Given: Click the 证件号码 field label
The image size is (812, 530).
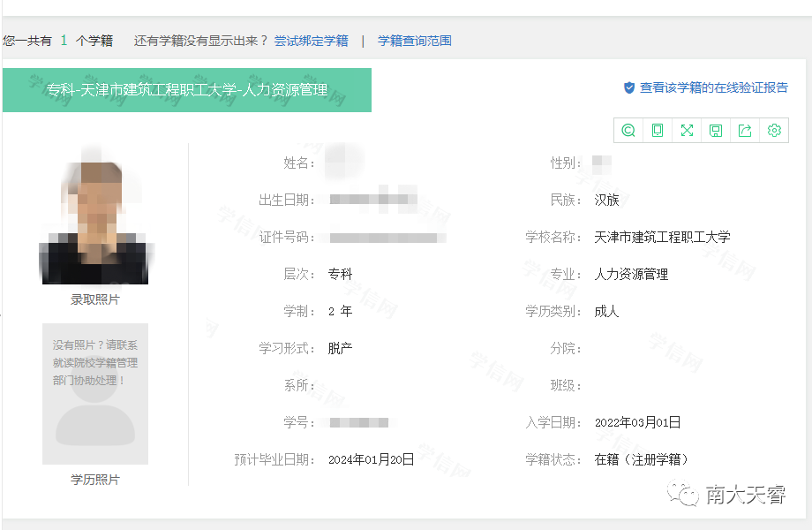Looking at the screenshot, I should [287, 238].
